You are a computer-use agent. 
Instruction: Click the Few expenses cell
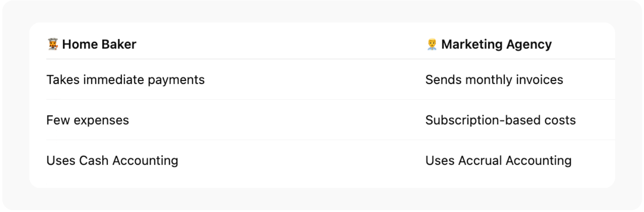tap(87, 120)
